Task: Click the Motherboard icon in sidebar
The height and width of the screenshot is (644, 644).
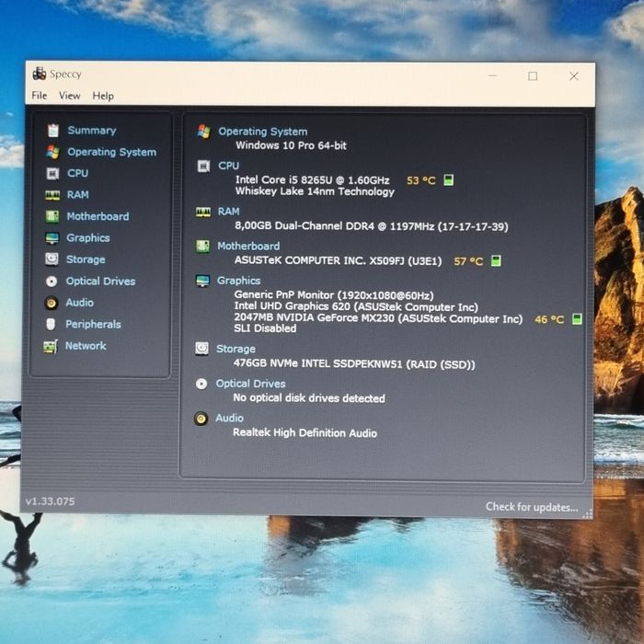Action: click(52, 216)
